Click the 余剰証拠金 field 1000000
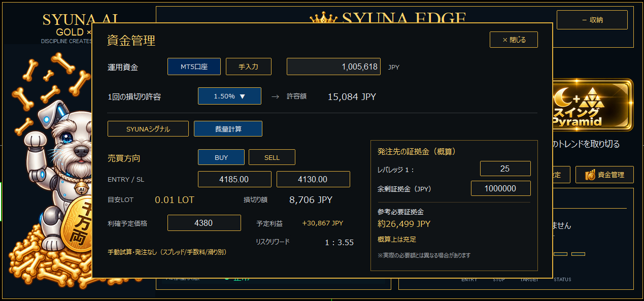The height and width of the screenshot is (301, 644). pos(501,188)
